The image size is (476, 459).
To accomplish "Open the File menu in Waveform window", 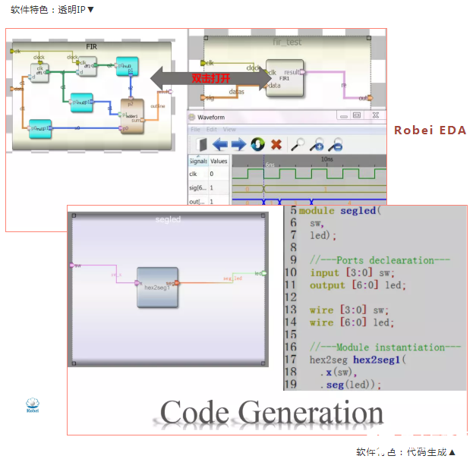I will coord(196,130).
